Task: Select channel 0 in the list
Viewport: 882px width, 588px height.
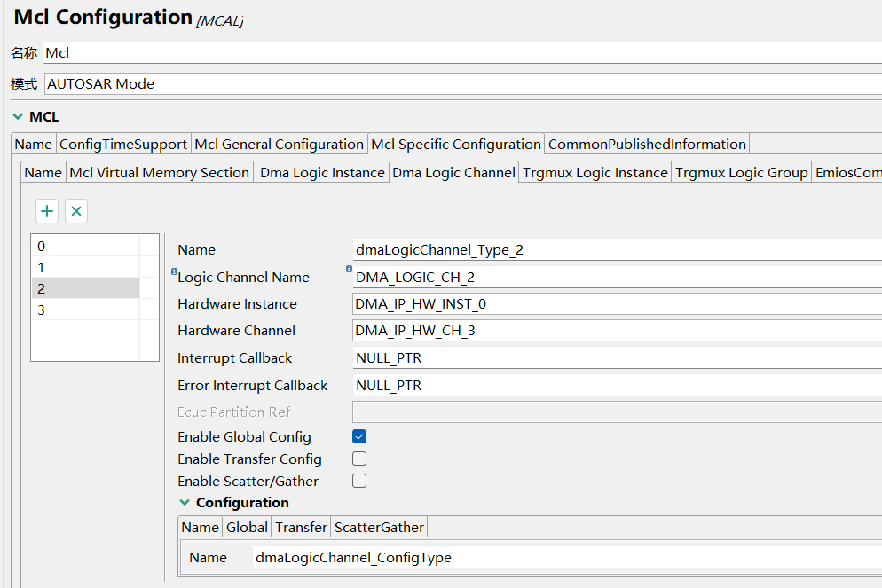Action: 84,246
